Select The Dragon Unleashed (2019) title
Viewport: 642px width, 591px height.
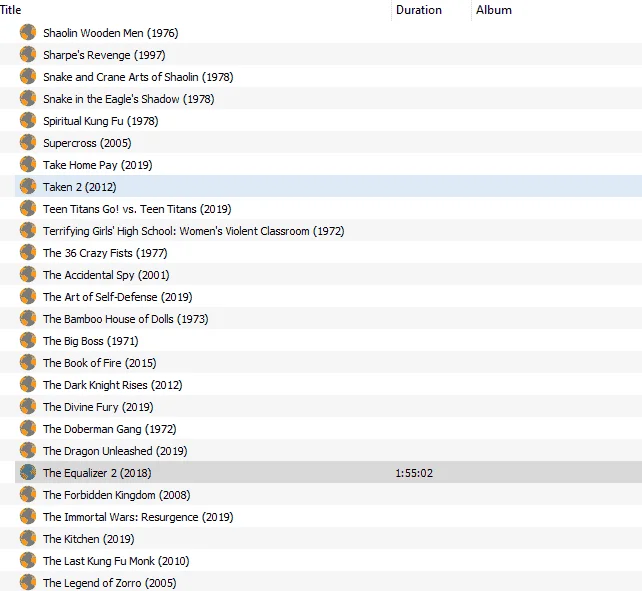point(115,451)
